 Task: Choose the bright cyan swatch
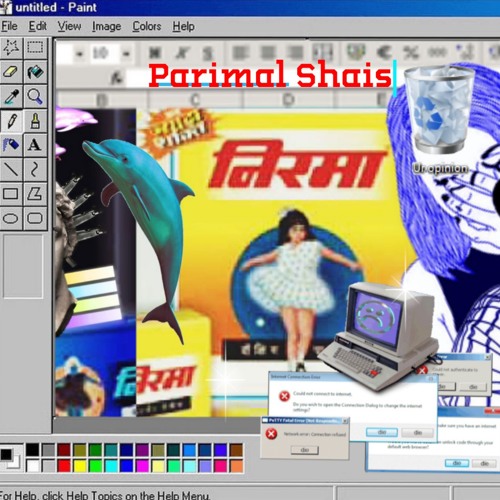click(x=111, y=466)
